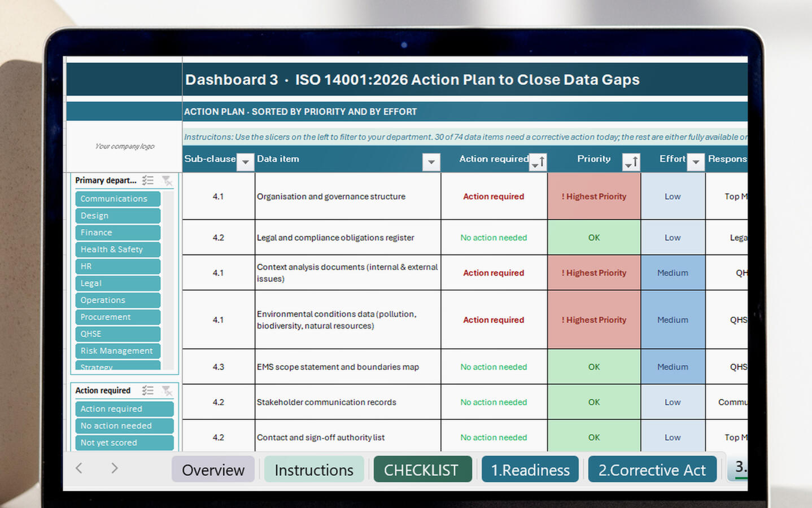
Task: Select Procurement slicer button
Action: click(x=118, y=317)
